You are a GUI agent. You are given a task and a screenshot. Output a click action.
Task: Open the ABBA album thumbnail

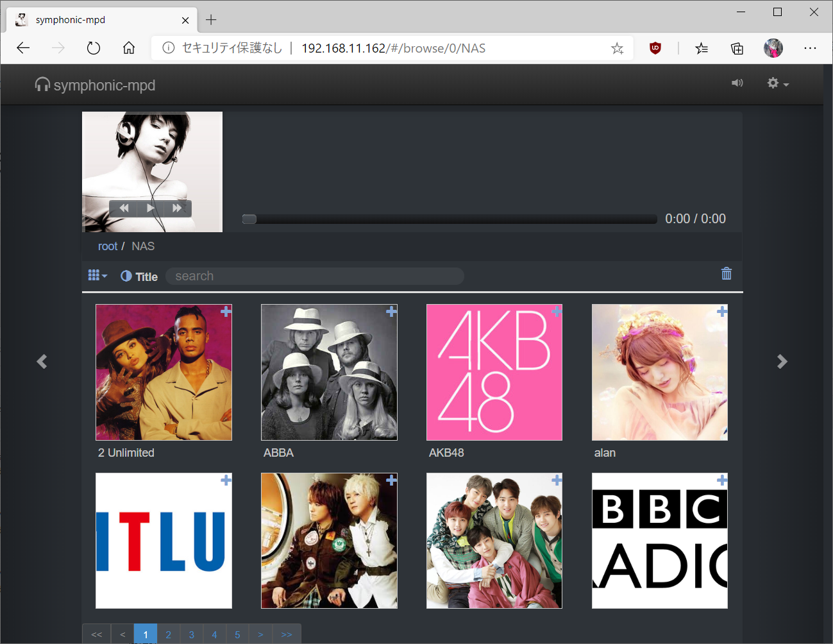pyautogui.click(x=329, y=373)
